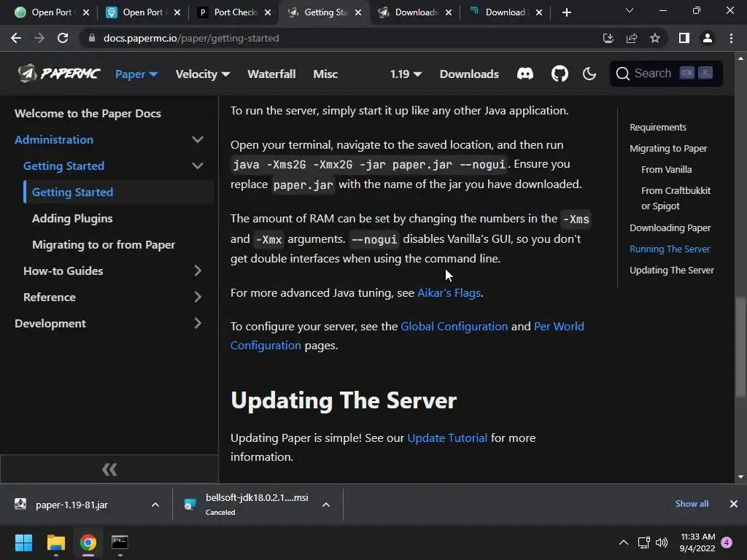The image size is (747, 560).
Task: Click Show all downloads
Action: coord(692,504)
